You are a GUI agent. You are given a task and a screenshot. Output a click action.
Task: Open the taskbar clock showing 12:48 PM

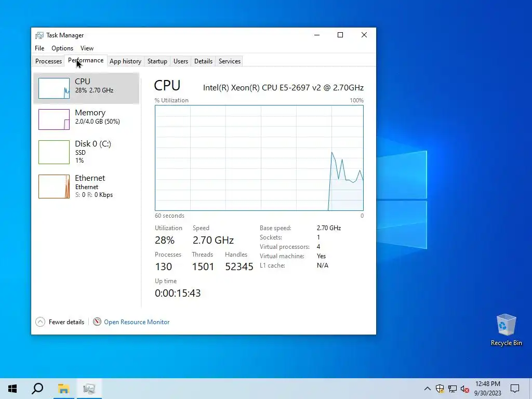(487, 389)
